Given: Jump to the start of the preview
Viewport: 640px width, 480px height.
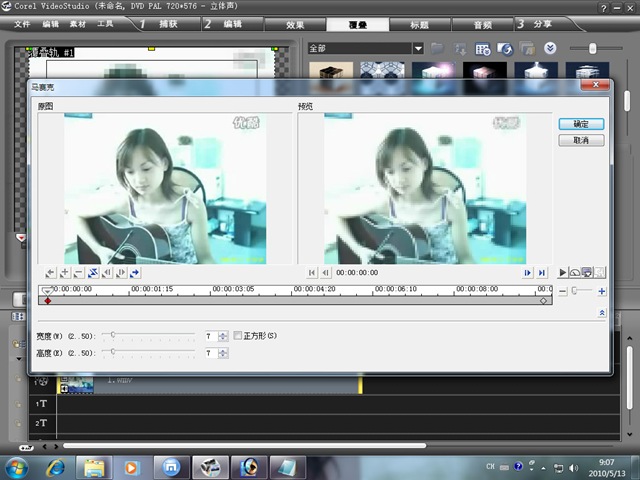Looking at the screenshot, I should point(312,272).
